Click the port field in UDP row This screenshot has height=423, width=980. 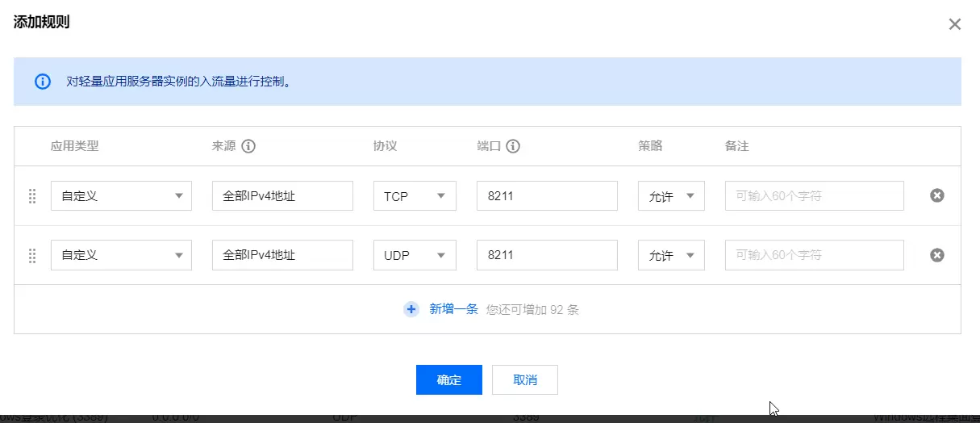(547, 255)
